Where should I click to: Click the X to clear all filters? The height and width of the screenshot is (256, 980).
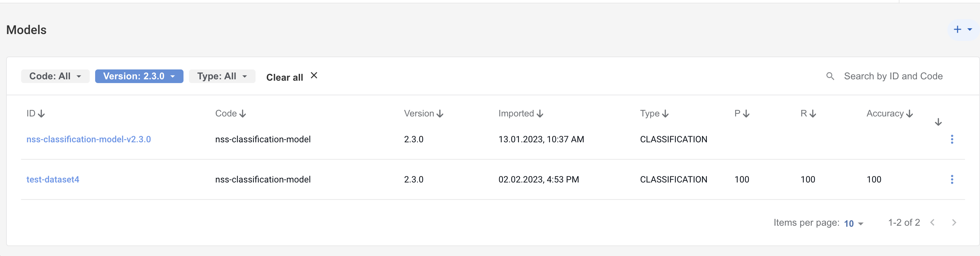314,76
